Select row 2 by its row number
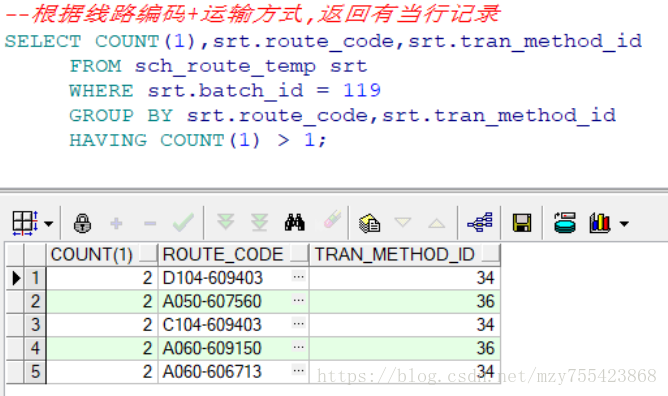This screenshot has height=396, width=668. point(35,301)
